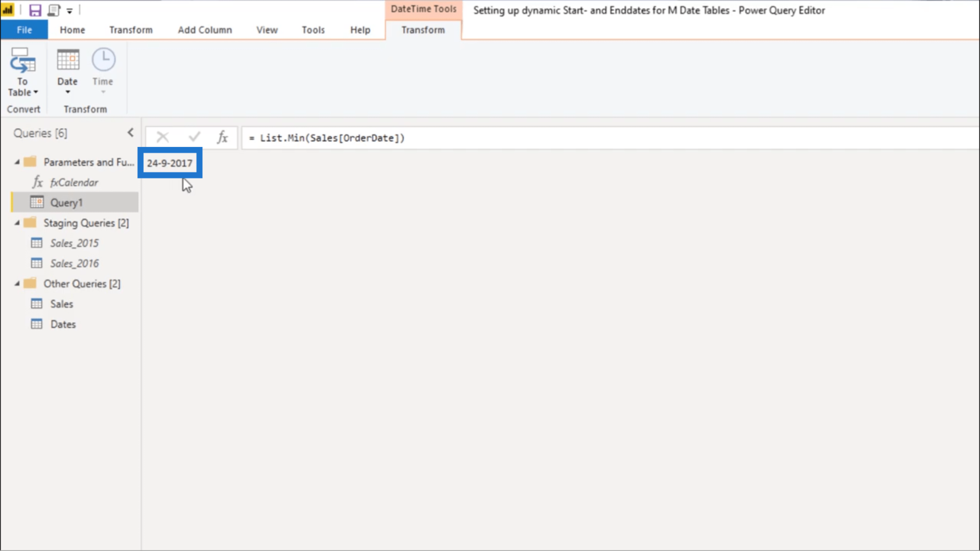Select Query1 in the queries list
This screenshot has width=980, height=551.
[x=66, y=203]
